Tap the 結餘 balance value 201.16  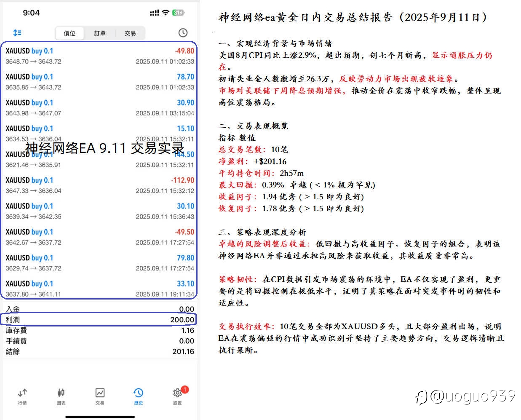coord(183,351)
